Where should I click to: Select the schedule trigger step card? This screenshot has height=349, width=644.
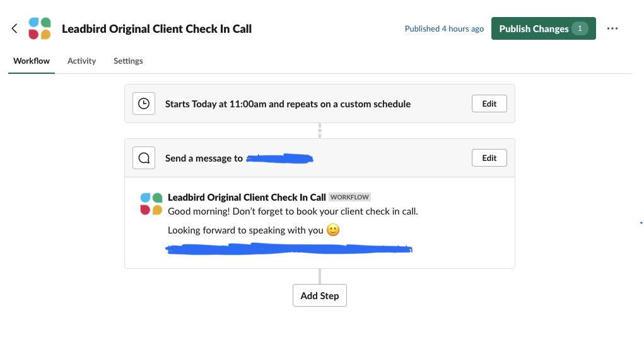(320, 104)
